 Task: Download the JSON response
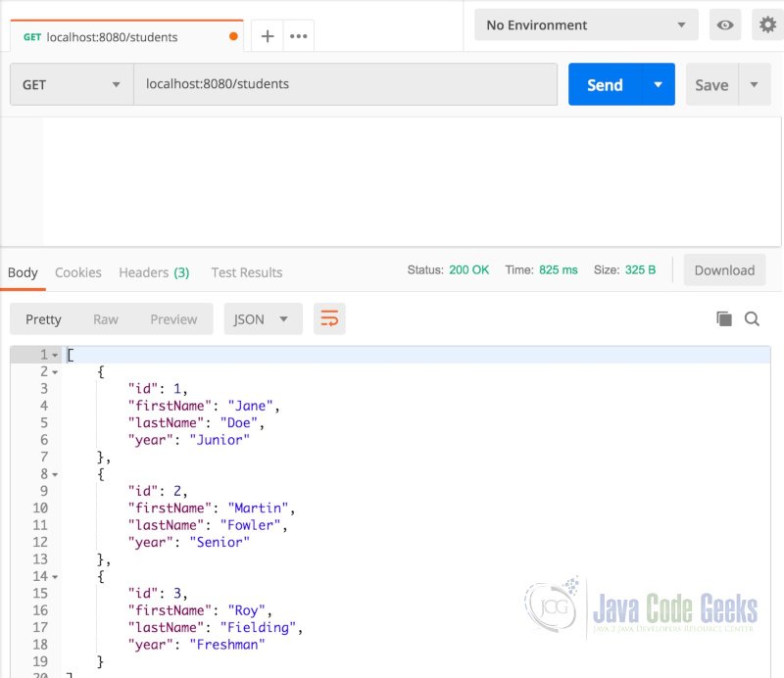[724, 269]
